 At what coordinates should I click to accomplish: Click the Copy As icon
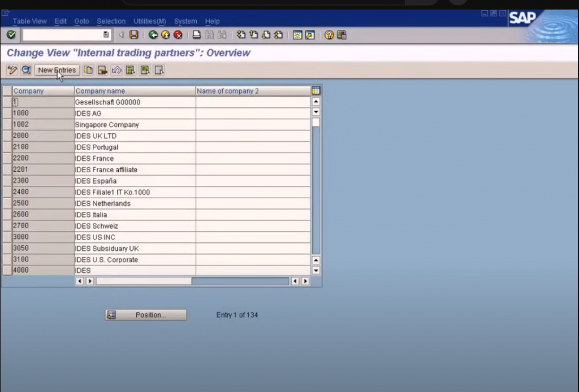[x=88, y=70]
